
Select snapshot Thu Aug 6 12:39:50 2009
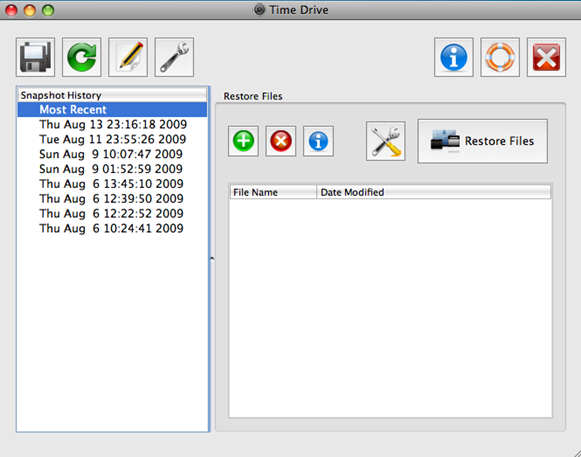pos(112,199)
